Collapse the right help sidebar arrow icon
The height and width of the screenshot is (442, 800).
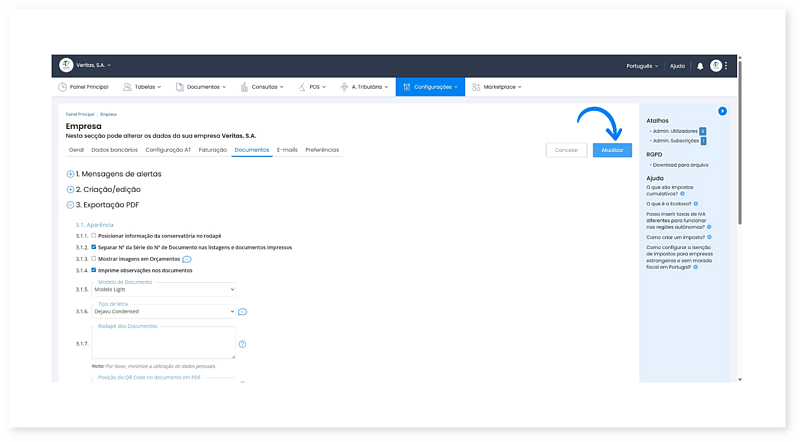pyautogui.click(x=722, y=111)
